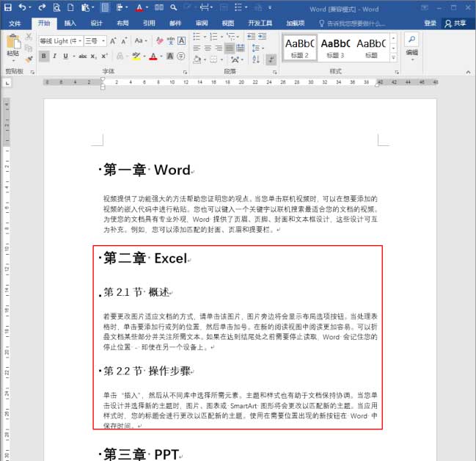Apply character shading with the gray A icon

[170, 57]
